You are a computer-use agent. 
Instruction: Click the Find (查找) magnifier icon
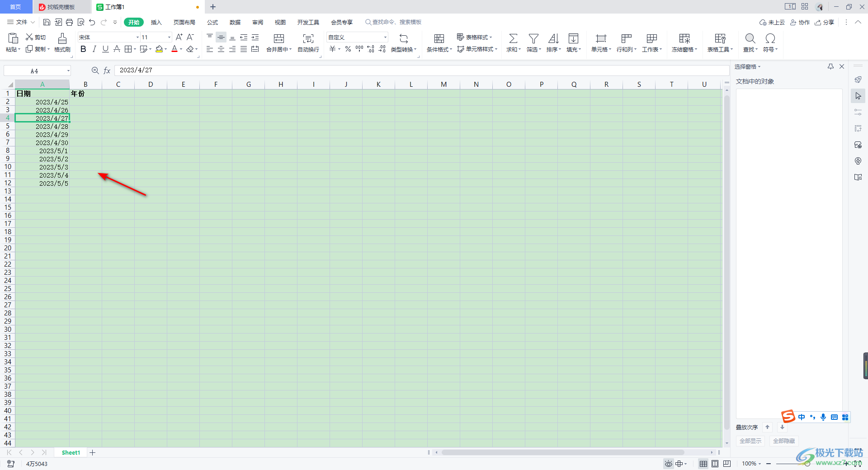(x=750, y=38)
